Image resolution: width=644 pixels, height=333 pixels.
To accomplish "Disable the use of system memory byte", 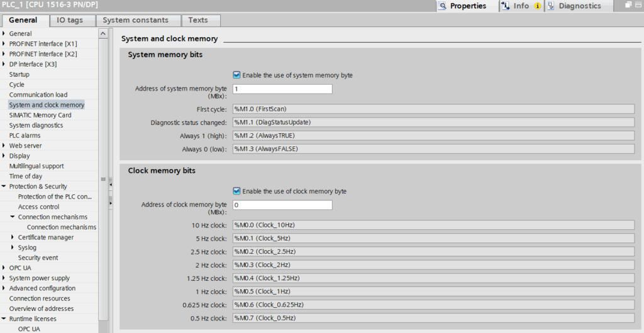I will pos(236,75).
